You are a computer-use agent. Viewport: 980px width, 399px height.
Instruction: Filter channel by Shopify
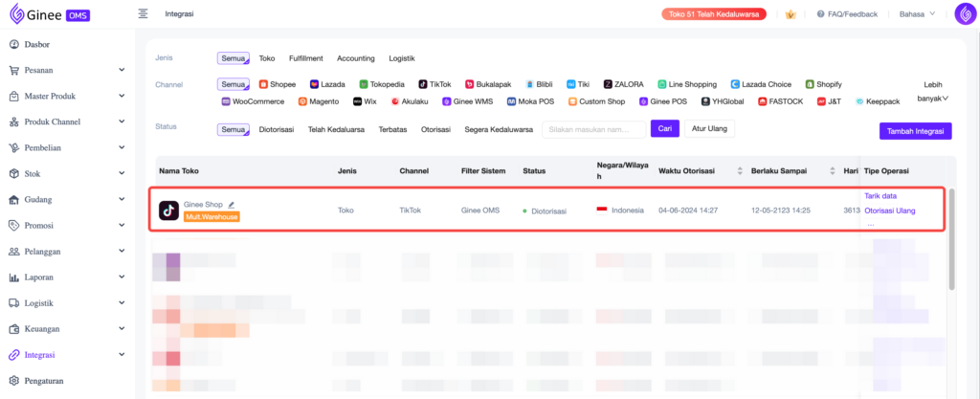click(x=824, y=84)
